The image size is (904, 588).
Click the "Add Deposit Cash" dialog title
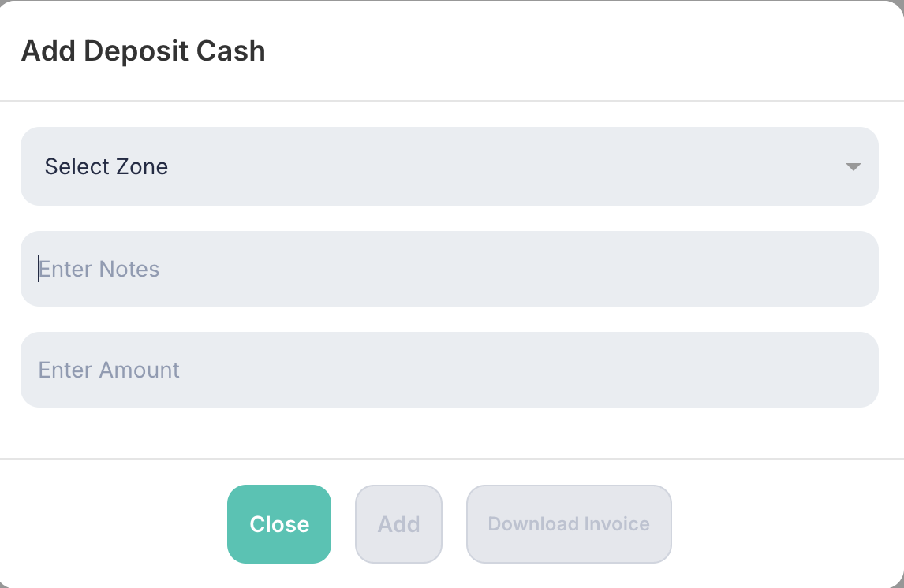click(x=143, y=51)
